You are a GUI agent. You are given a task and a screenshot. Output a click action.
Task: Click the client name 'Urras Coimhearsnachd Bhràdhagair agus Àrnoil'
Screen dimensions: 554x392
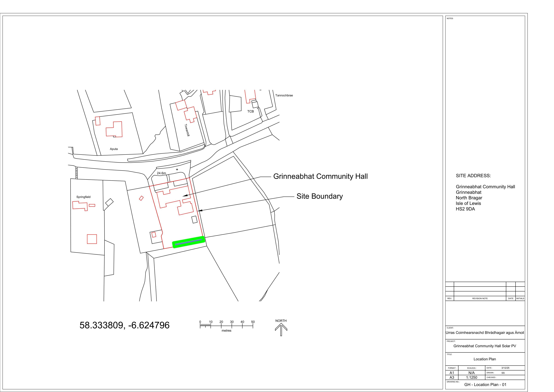pyautogui.click(x=485, y=333)
